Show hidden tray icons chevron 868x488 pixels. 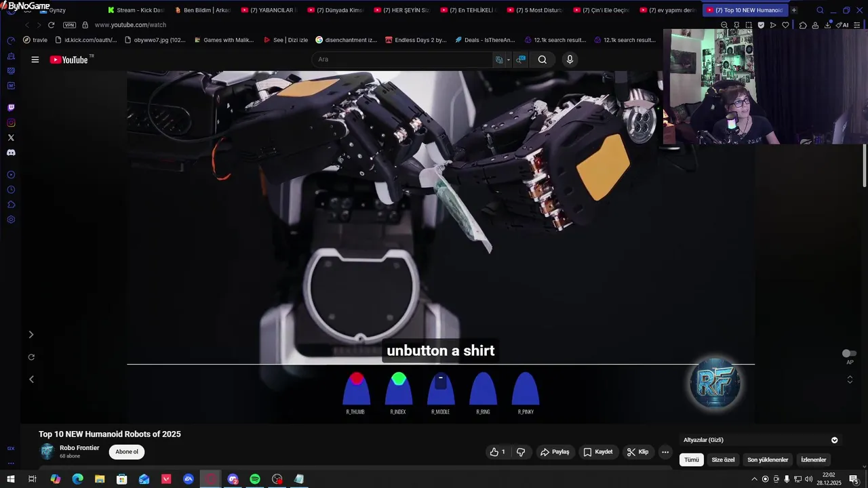(754, 479)
